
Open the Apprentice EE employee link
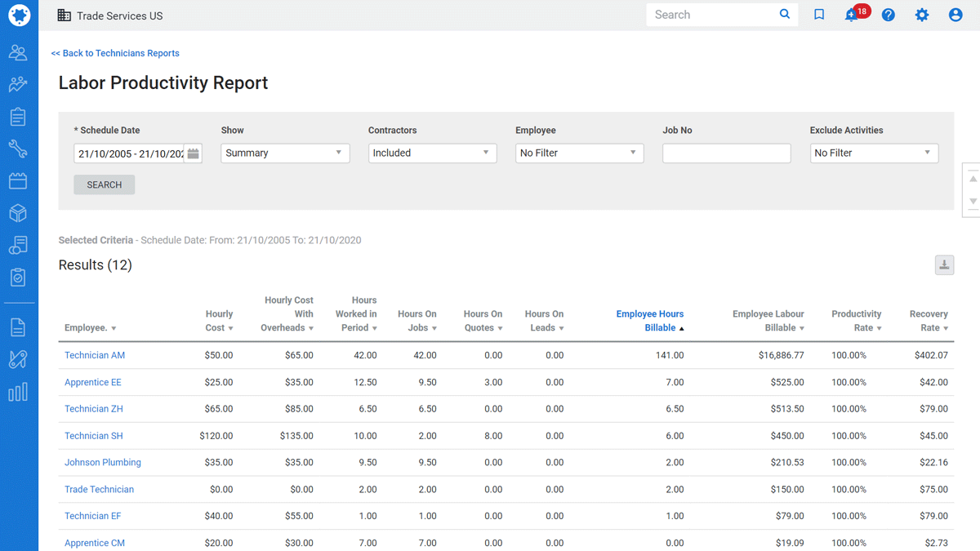93,382
